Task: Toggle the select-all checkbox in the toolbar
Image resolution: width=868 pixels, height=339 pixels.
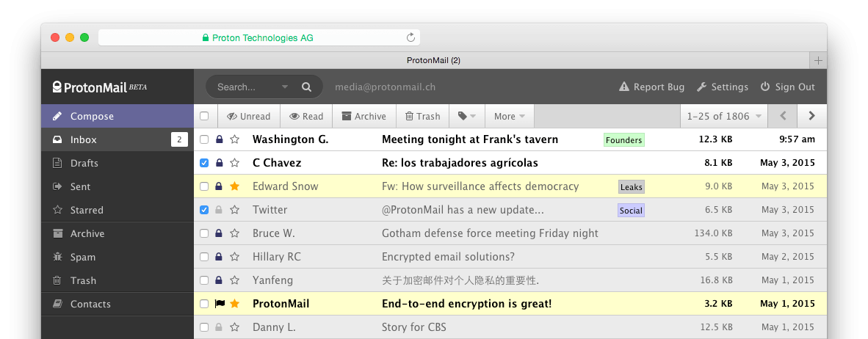Action: pyautogui.click(x=204, y=116)
